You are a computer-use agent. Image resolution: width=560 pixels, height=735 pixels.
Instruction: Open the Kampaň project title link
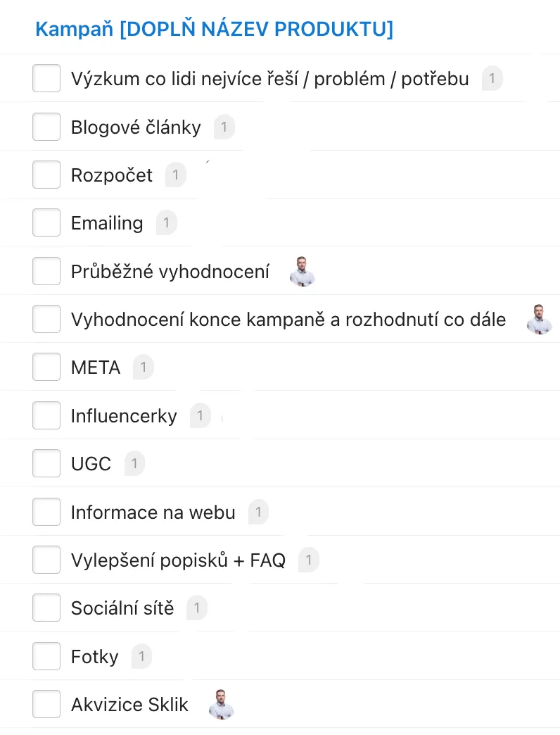point(214,30)
